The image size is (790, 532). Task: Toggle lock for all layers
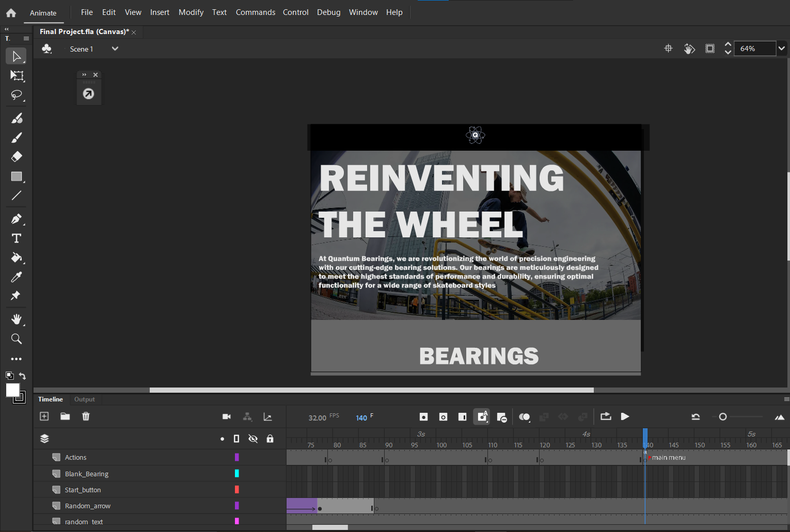click(x=270, y=439)
